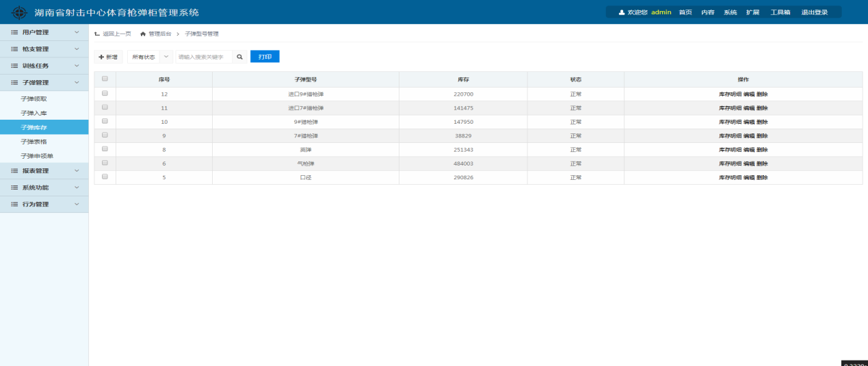Toggle the select-all checkbox in table header

pyautogui.click(x=105, y=79)
